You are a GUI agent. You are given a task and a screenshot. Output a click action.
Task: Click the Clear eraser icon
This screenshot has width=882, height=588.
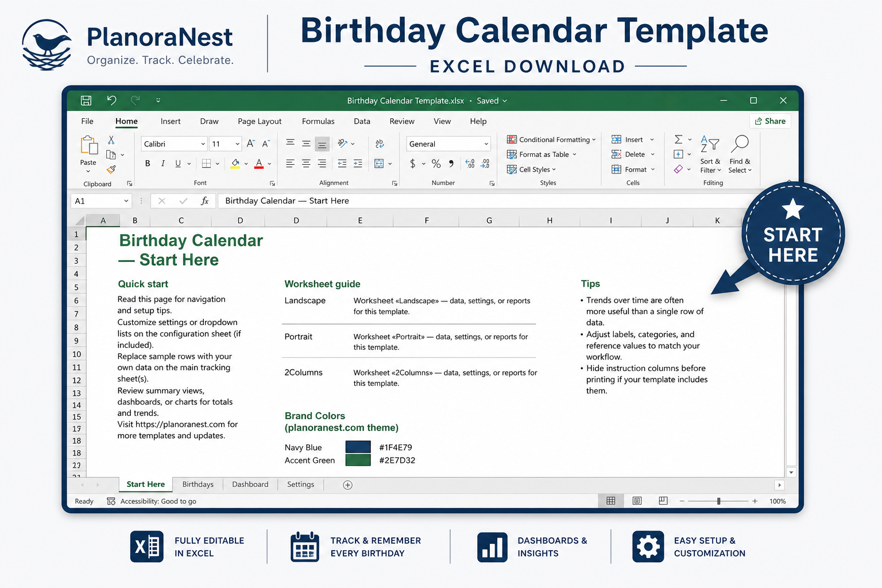[x=679, y=169]
